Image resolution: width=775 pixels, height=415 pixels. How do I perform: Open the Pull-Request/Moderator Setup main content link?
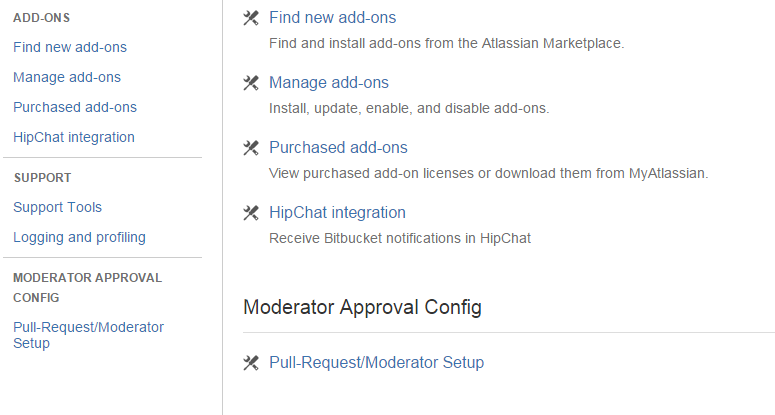pos(376,363)
